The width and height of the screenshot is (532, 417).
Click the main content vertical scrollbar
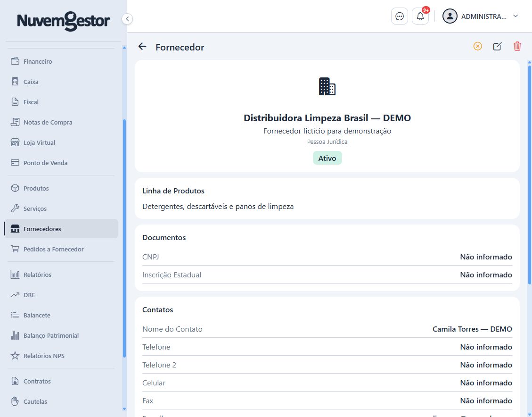coord(529,175)
